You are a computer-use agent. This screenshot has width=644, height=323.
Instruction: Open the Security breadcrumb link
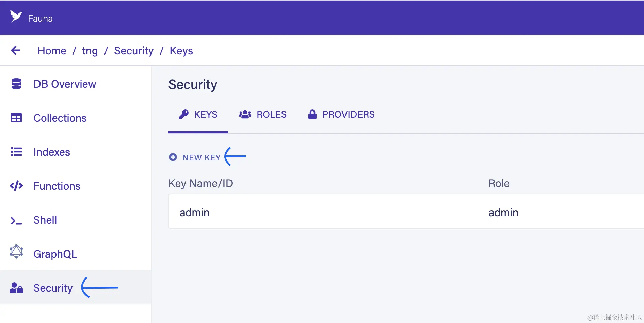coord(134,51)
